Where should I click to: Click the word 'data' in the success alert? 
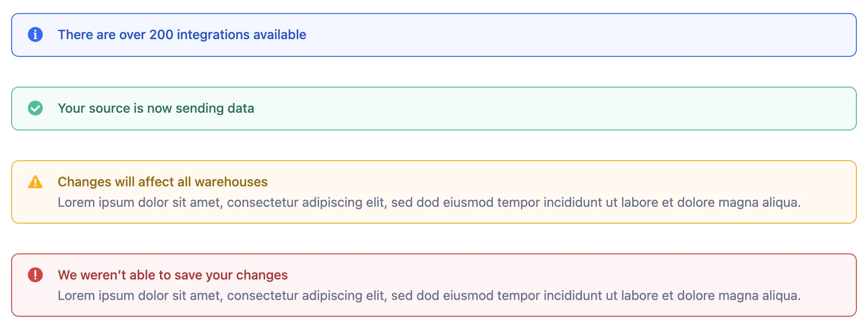tap(240, 109)
